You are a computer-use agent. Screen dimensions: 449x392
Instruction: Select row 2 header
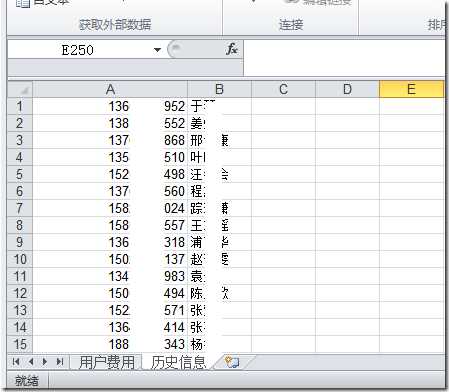[20, 123]
